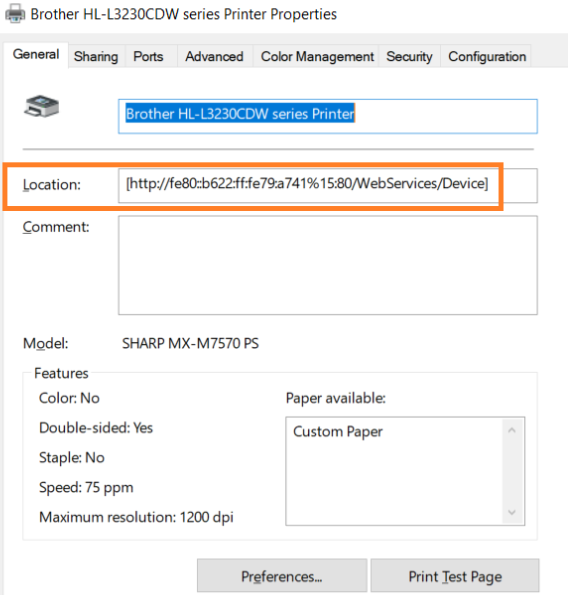Click the SHARP MX-M7570 PS model text
This screenshot has width=570, height=597.
(x=190, y=343)
